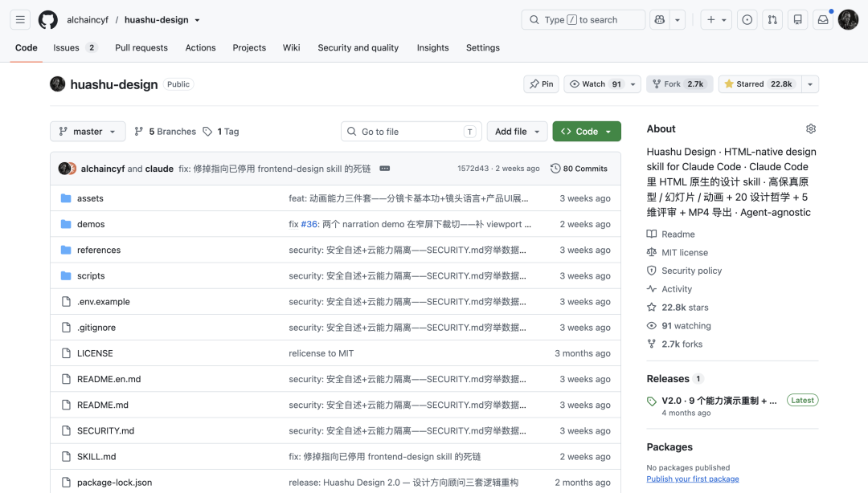Viewport: 868px width, 493px height.
Task: Switch to the Issues tab
Action: click(x=76, y=47)
